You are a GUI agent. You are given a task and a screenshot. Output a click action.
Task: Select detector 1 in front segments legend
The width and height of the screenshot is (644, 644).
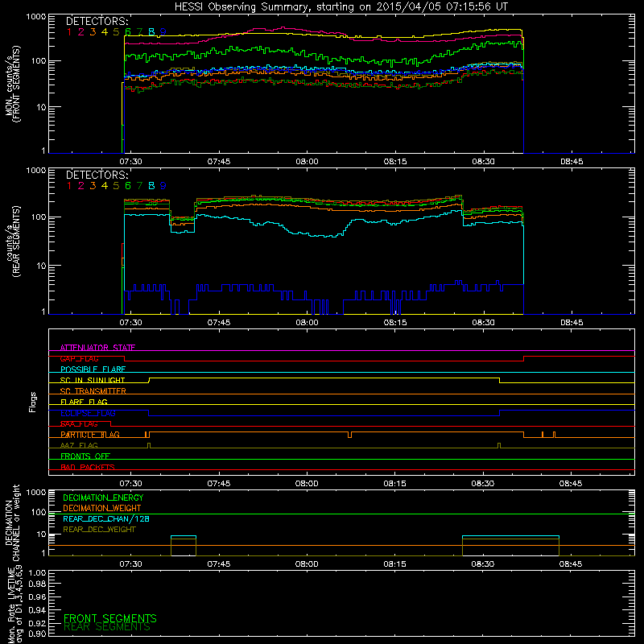click(69, 32)
